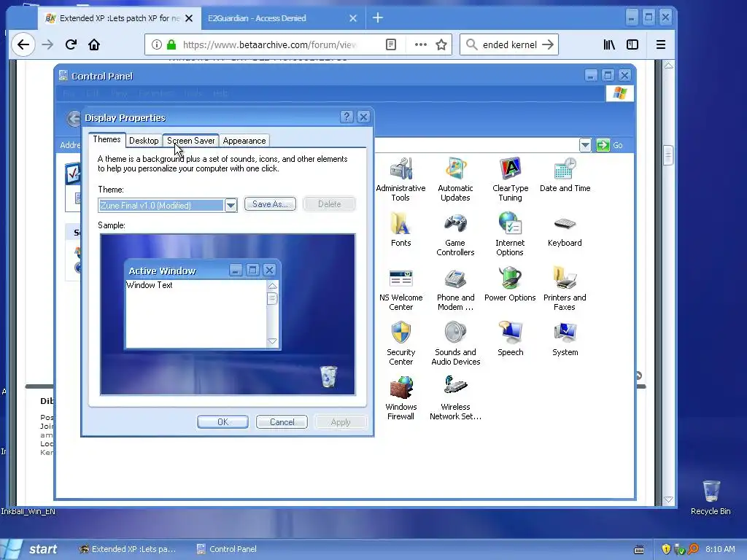Click the Control Panel back button

click(74, 119)
